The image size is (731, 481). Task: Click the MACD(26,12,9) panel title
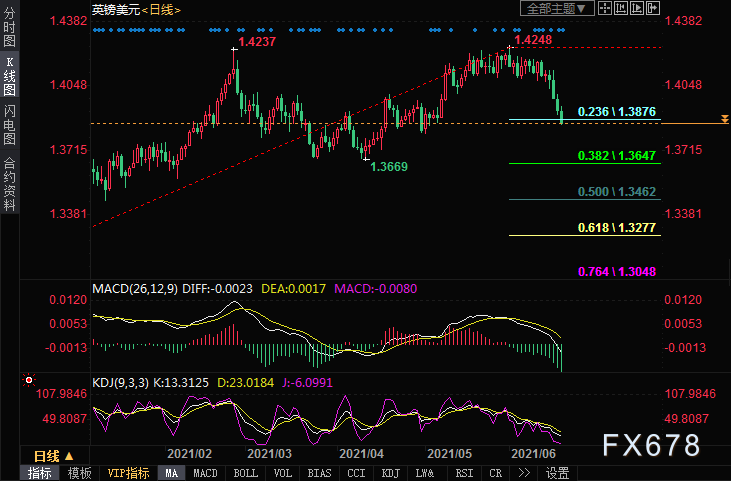(135, 289)
